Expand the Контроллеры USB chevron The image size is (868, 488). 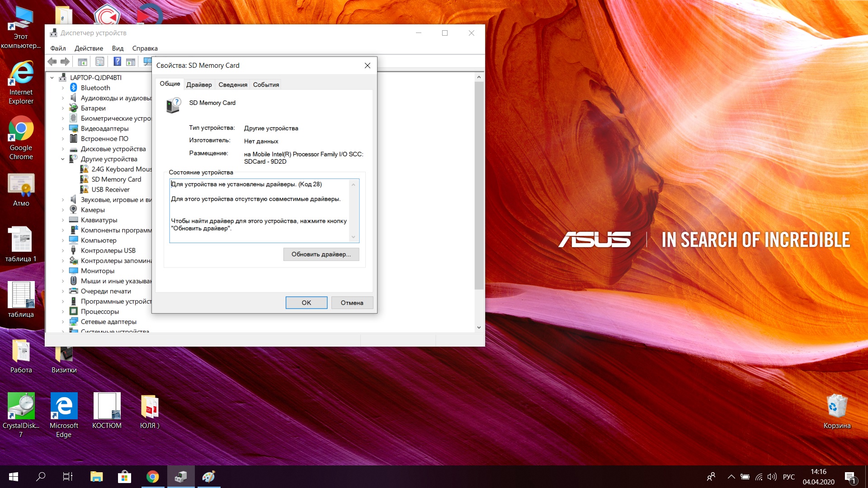coord(63,250)
